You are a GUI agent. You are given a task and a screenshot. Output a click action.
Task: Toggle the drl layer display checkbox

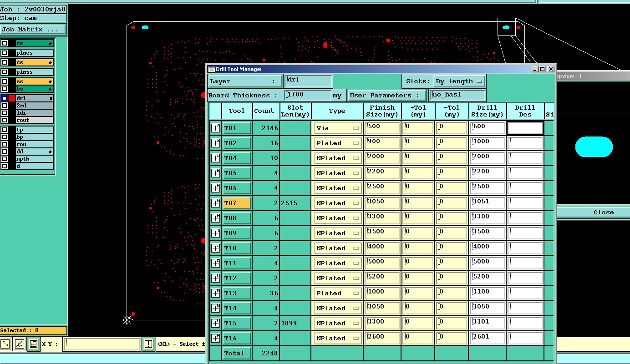(x=4, y=98)
